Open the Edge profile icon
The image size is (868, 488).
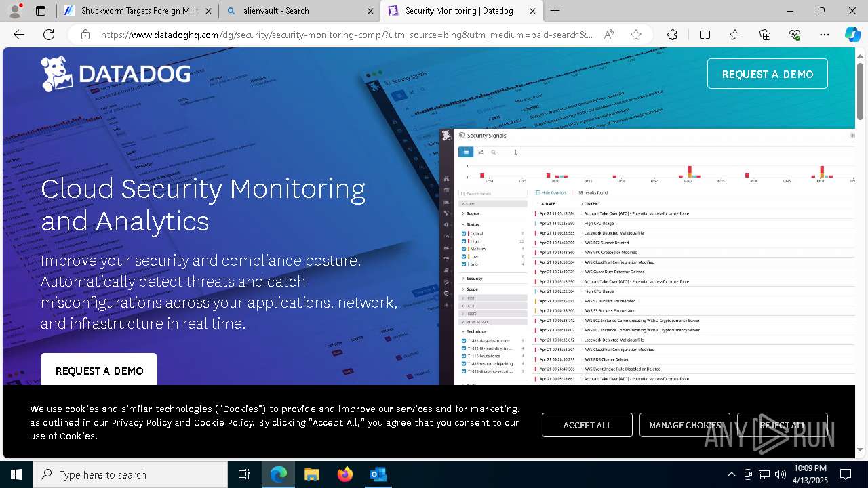15,11
